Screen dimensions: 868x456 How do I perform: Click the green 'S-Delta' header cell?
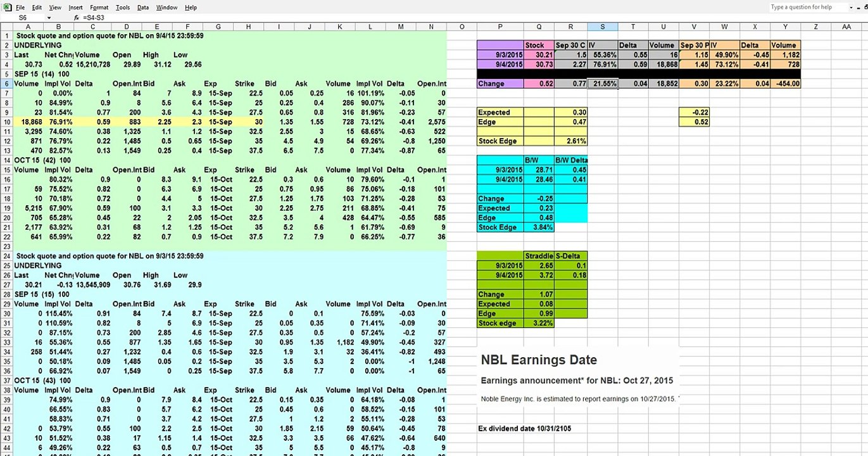click(x=570, y=256)
